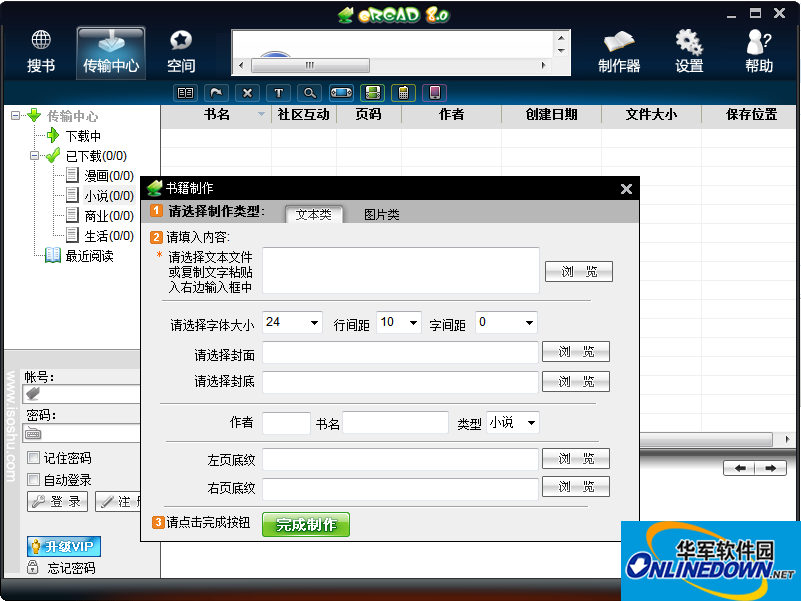The image size is (801, 601).
Task: Click the magnifier search toolbar icon
Action: [x=310, y=93]
